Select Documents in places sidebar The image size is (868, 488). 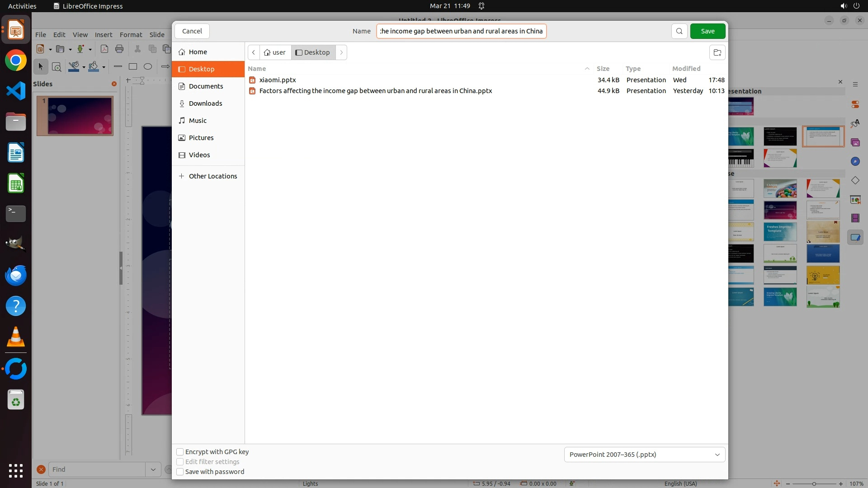pyautogui.click(x=206, y=86)
